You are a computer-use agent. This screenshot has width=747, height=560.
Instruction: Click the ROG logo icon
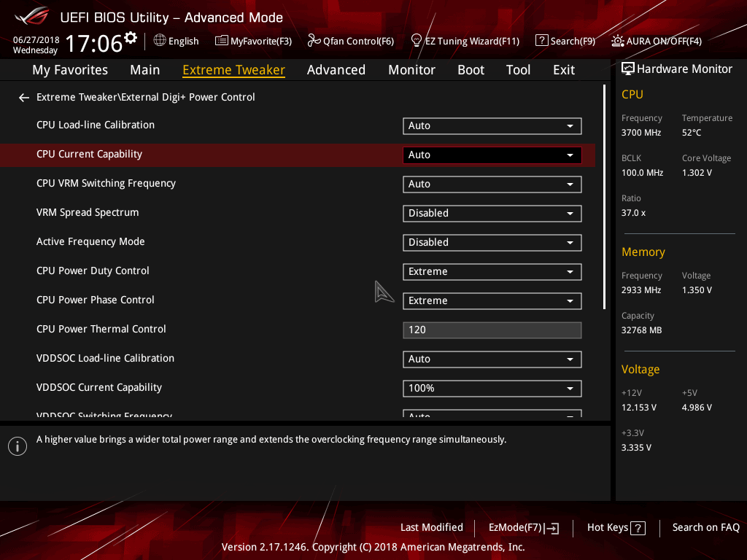[x=32, y=16]
